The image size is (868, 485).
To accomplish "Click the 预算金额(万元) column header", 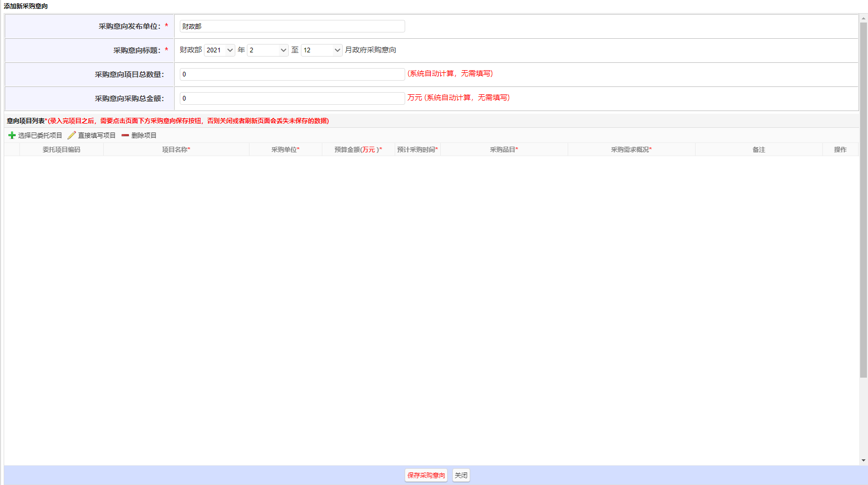I will 358,150.
